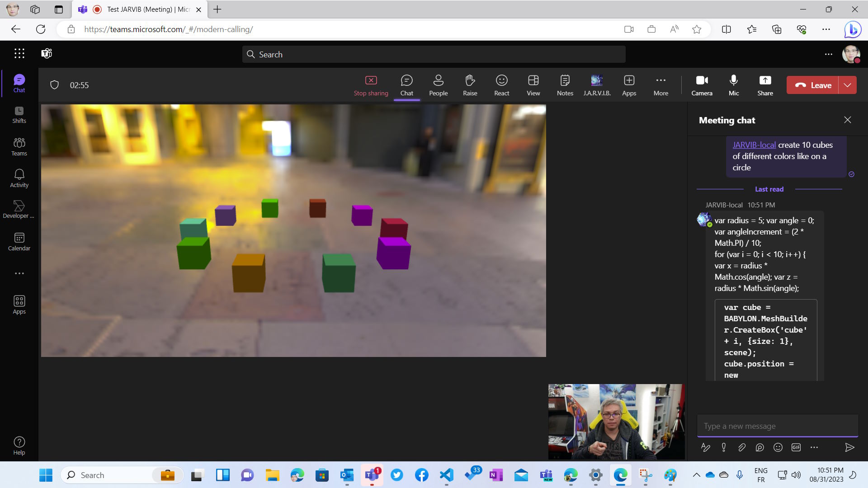Switch to Teams in the left sidebar
Image resolution: width=868 pixels, height=488 pixels.
(x=19, y=146)
